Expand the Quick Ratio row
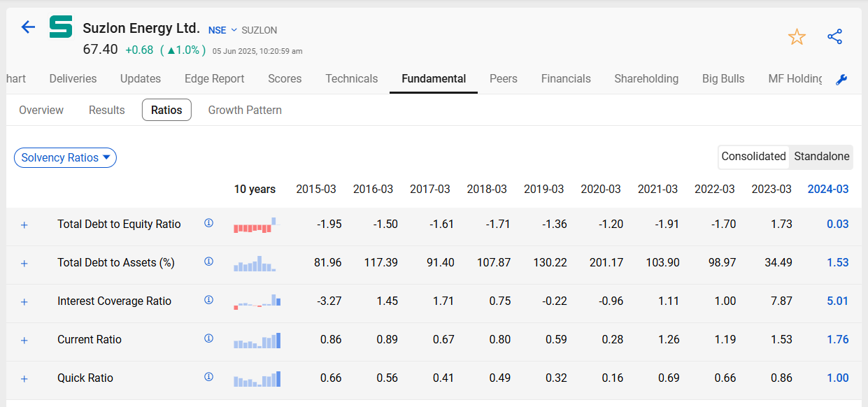The width and height of the screenshot is (868, 407). click(24, 379)
